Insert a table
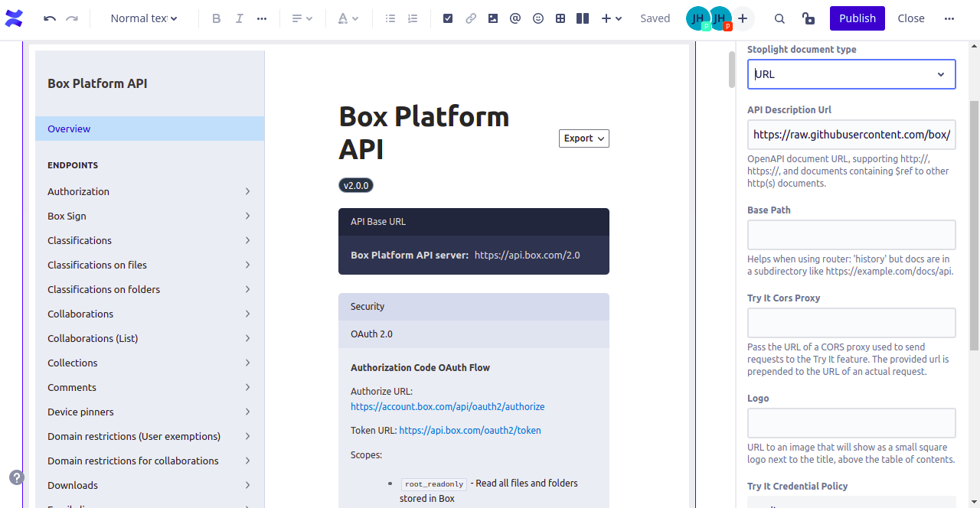Image resolution: width=980 pixels, height=508 pixels. pyautogui.click(x=560, y=18)
